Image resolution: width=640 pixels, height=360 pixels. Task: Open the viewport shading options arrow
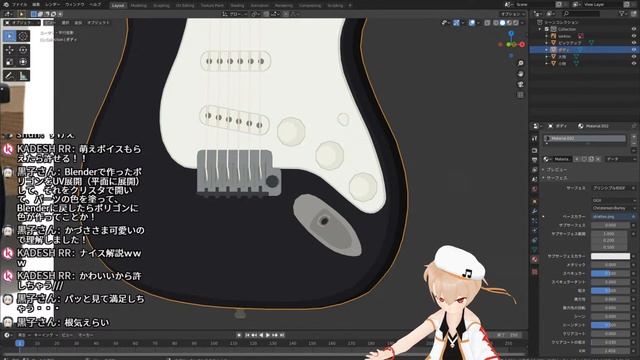coord(522,23)
